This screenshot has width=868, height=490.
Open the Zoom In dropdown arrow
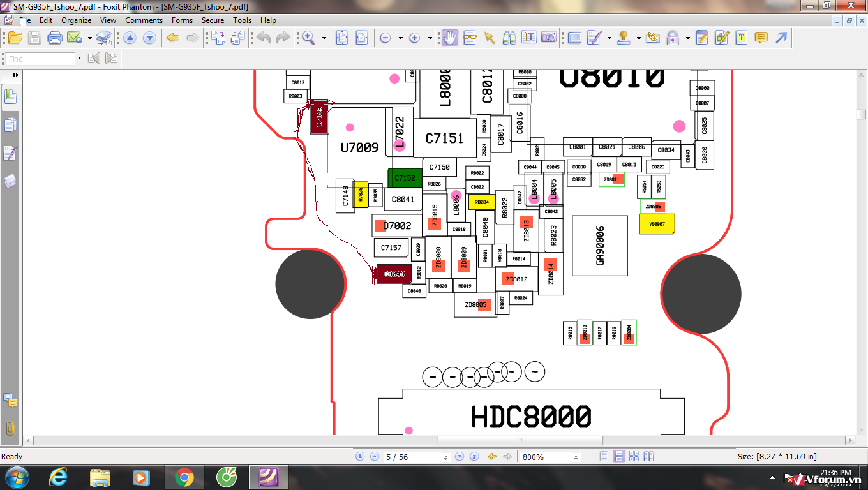pos(430,38)
